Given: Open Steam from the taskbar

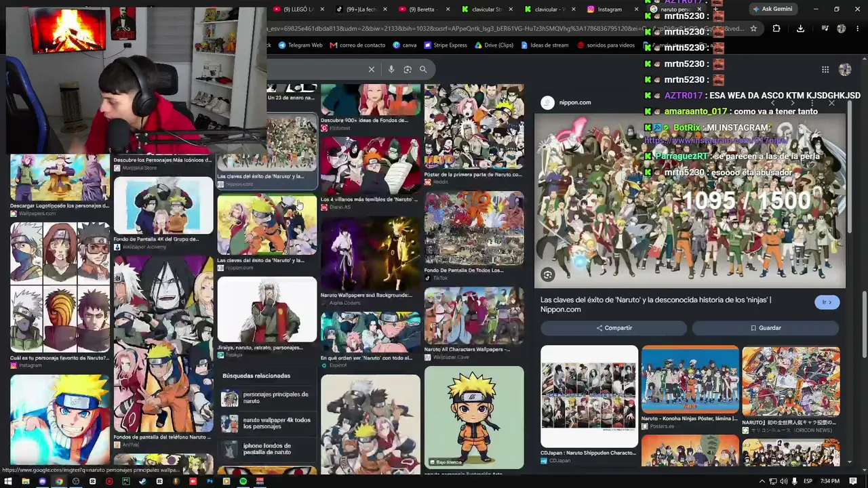Looking at the screenshot, I should [x=142, y=481].
